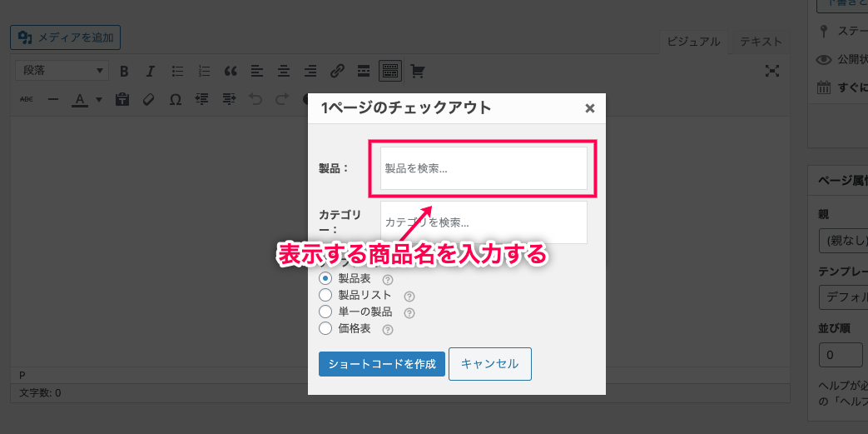
Task: Align text center
Action: click(284, 71)
